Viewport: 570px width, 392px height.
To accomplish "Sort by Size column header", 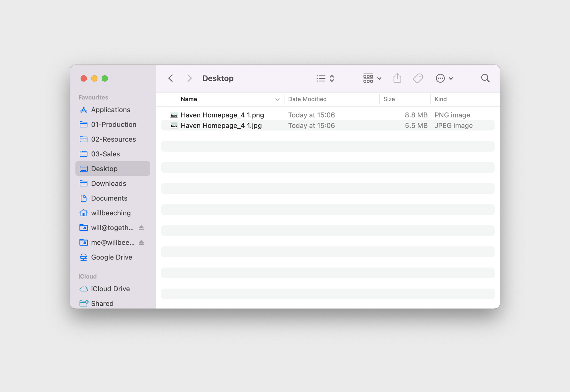I will tap(389, 99).
